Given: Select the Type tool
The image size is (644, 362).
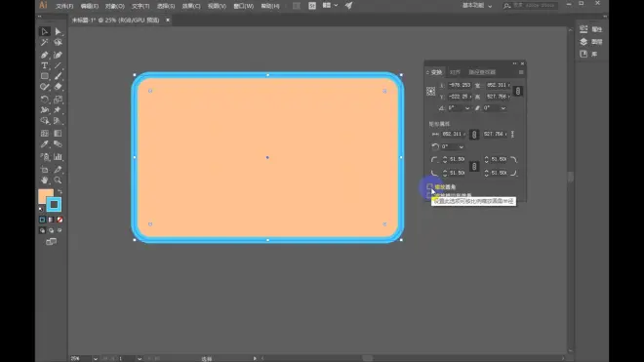Looking at the screenshot, I should click(x=44, y=65).
